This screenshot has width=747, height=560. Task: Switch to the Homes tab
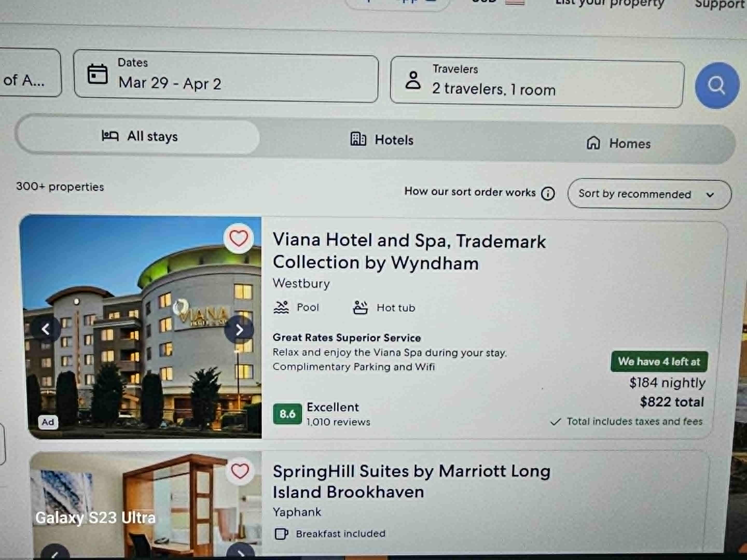(x=618, y=143)
